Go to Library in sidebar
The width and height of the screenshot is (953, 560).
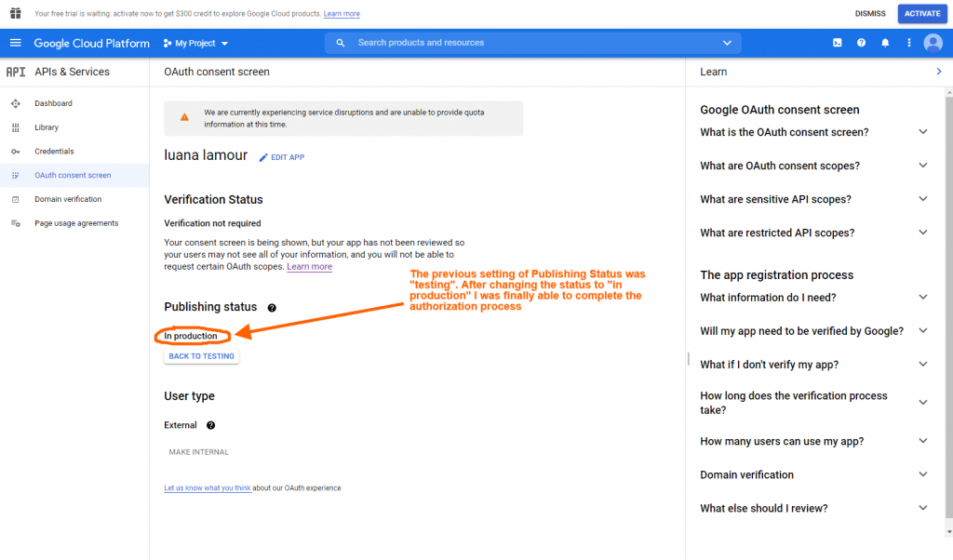point(74,127)
